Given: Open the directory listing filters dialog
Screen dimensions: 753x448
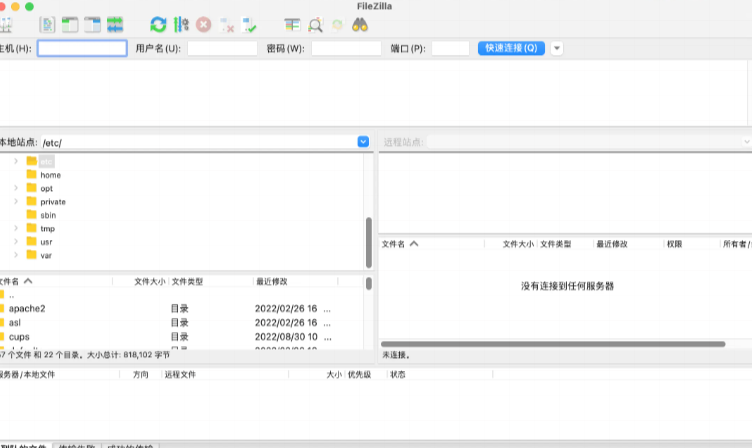Looking at the screenshot, I should [x=292, y=24].
